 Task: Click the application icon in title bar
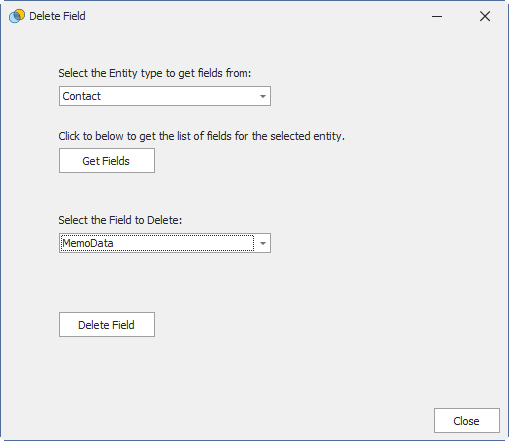click(17, 16)
